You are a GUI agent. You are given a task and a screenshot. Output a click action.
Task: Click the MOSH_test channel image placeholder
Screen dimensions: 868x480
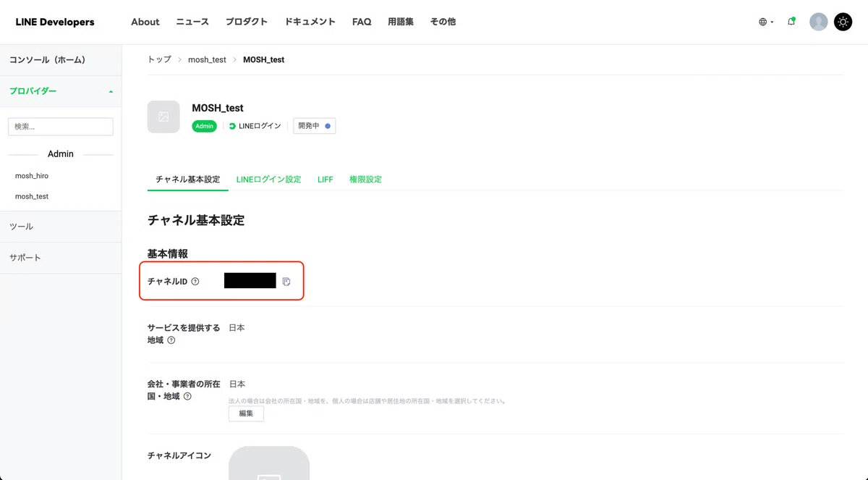pos(163,117)
